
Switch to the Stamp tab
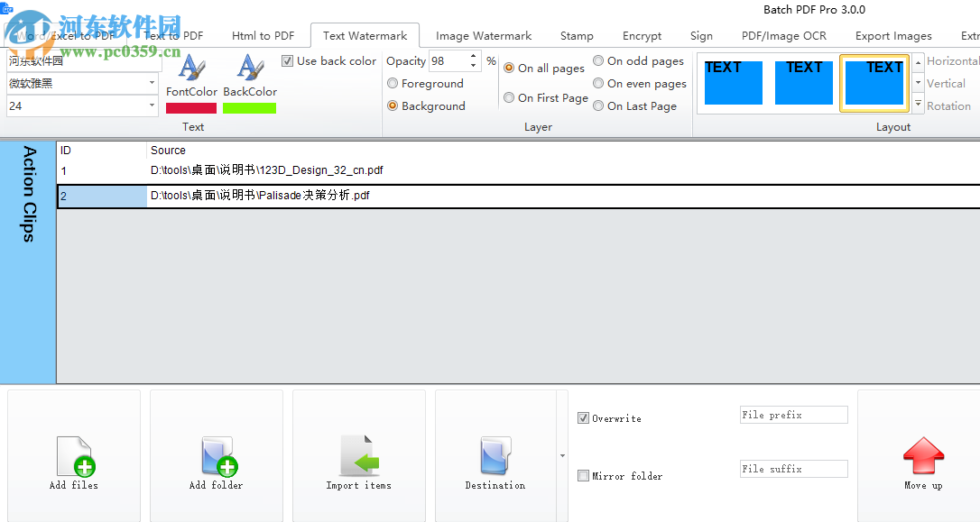click(577, 35)
